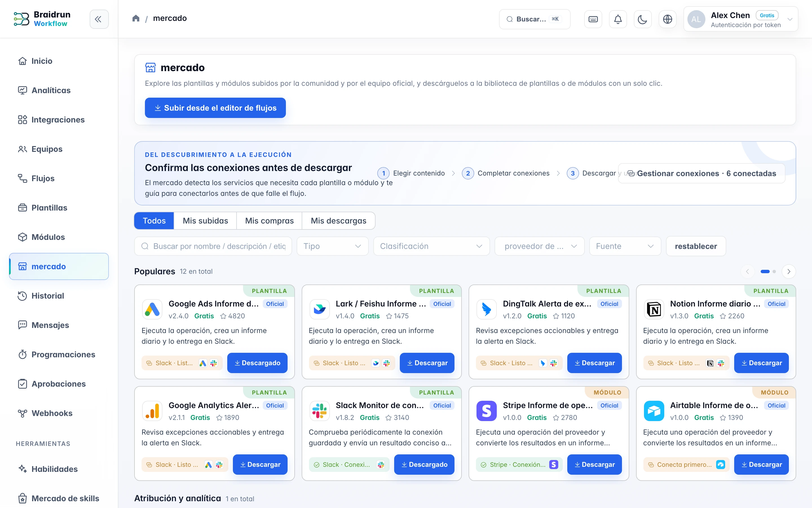Viewport: 812px width, 508px height.
Task: Click Gratis plan badge beside Alex Chen
Action: click(x=767, y=16)
